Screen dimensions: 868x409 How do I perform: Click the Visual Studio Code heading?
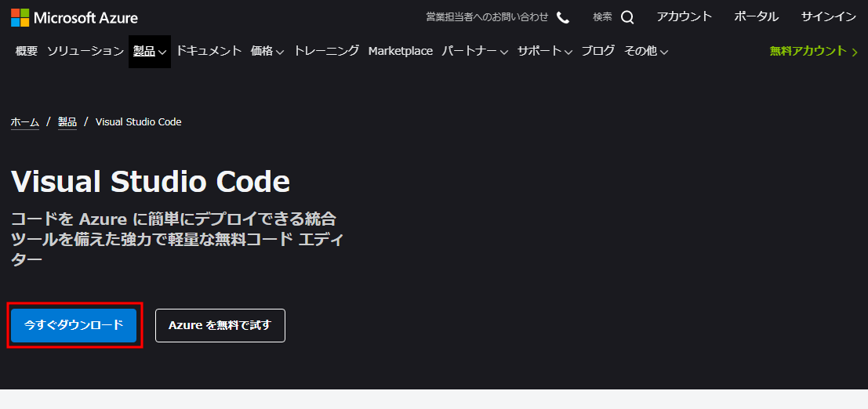point(151,180)
